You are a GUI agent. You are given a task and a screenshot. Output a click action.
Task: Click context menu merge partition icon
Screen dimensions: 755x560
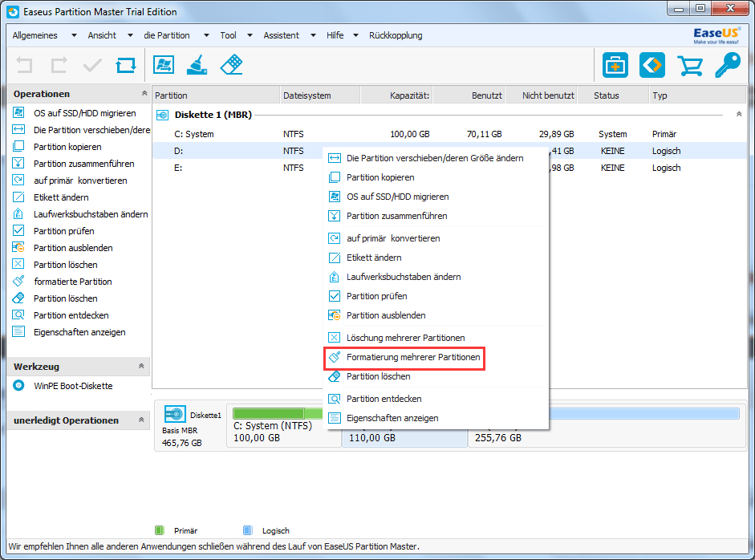pyautogui.click(x=334, y=216)
